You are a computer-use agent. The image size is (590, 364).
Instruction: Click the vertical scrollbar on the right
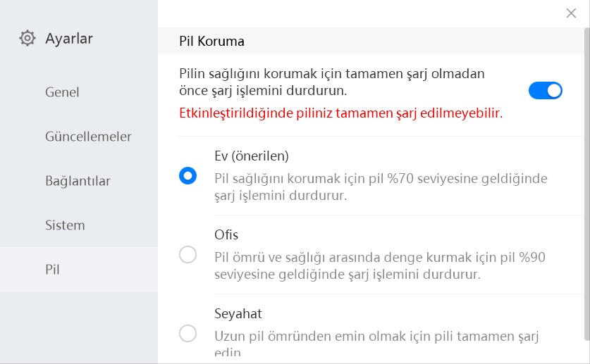[x=586, y=176]
